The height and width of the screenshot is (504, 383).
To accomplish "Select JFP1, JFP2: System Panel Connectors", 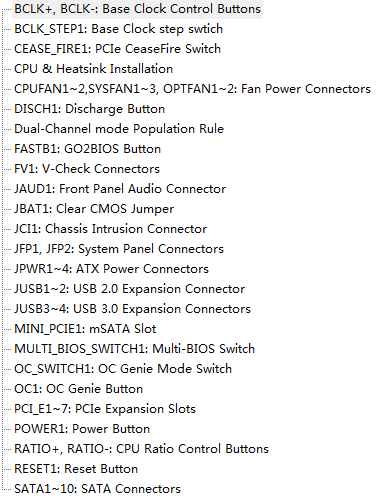I will [x=119, y=249].
